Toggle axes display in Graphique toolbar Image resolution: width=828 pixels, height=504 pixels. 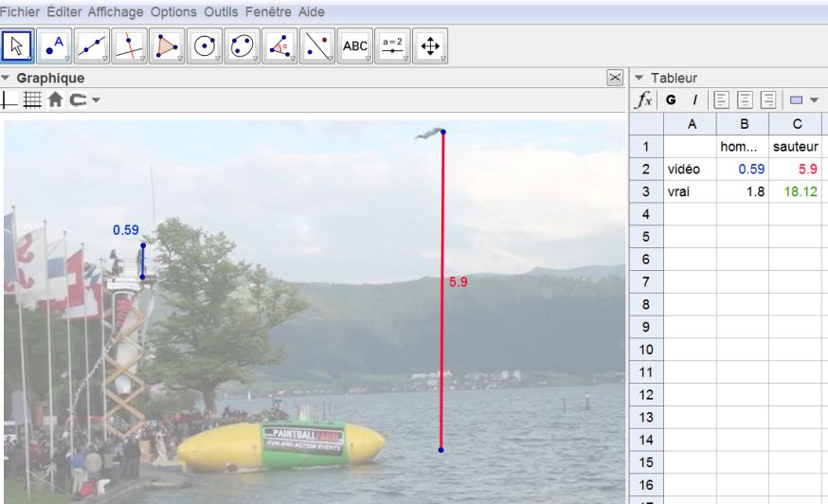(9, 99)
